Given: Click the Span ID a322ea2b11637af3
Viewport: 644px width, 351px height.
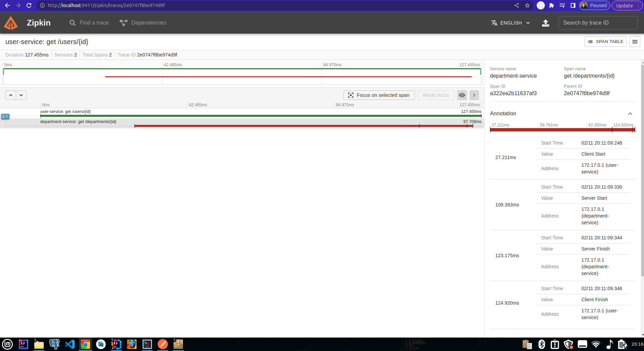Looking at the screenshot, I should (x=513, y=93).
